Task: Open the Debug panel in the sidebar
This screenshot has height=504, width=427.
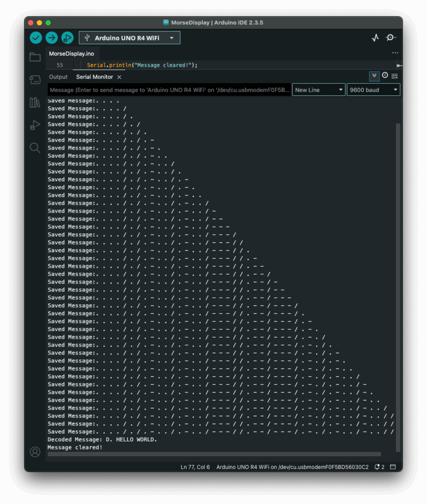Action: click(x=35, y=125)
